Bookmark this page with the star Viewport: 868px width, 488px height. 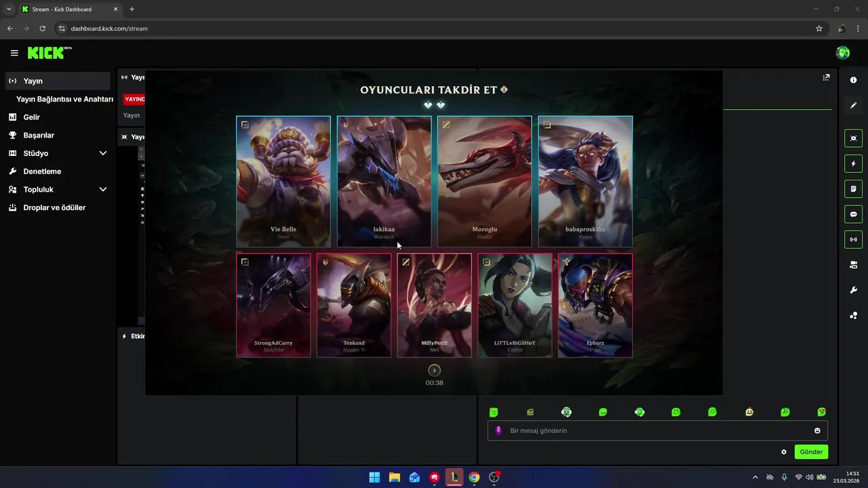tap(819, 28)
